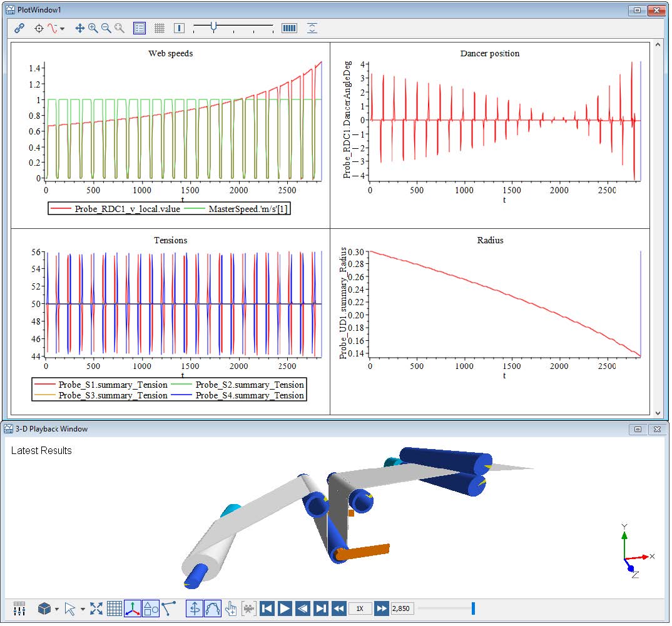Expand the 3-D view cube dropdown
This screenshot has width=672, height=626.
click(x=57, y=609)
